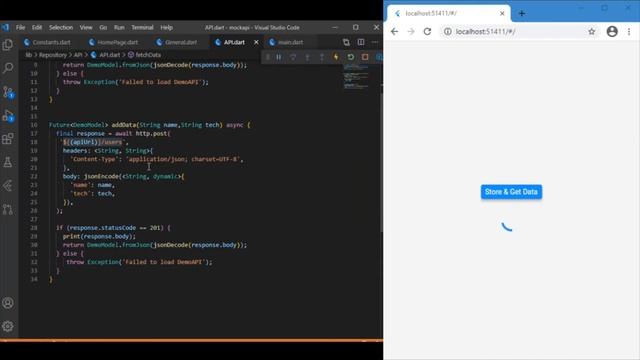View site information icon in address bar
The width and height of the screenshot is (640, 360).
click(448, 31)
